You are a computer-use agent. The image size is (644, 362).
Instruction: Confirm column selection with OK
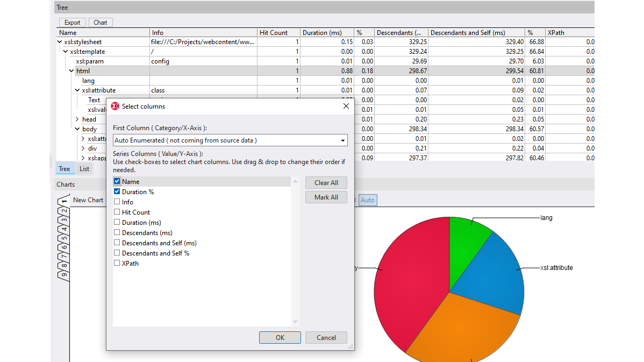point(280,337)
